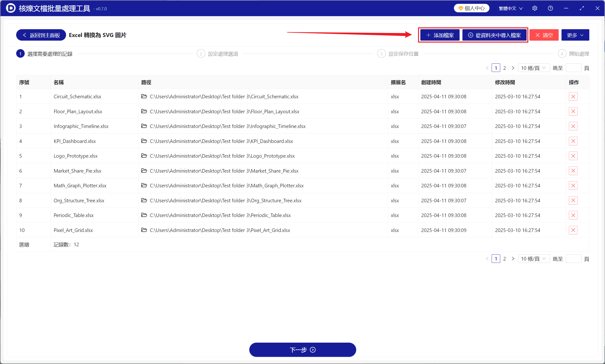Viewport: 605px width, 364px height.
Task: Delete Market_Share_Pie.xlsx row with X icon
Action: 573,171
